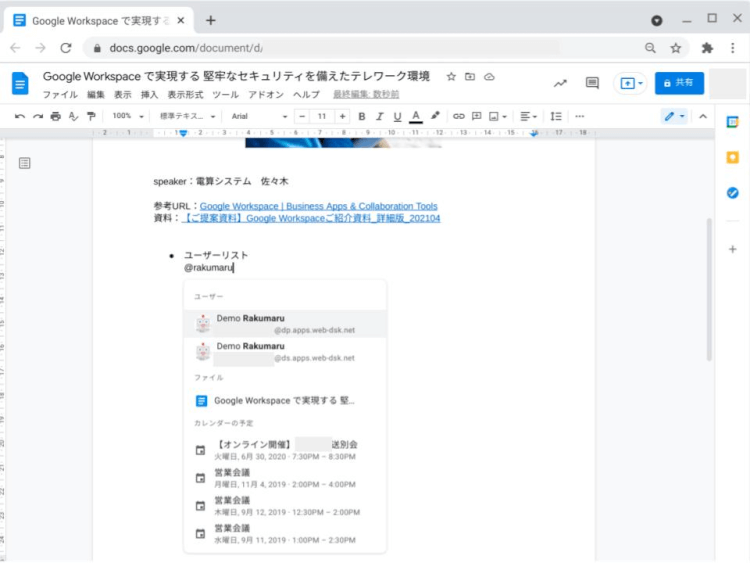Select 営業会議 event on 9月 11, 2019
Image resolution: width=750 pixels, height=563 pixels.
point(285,533)
